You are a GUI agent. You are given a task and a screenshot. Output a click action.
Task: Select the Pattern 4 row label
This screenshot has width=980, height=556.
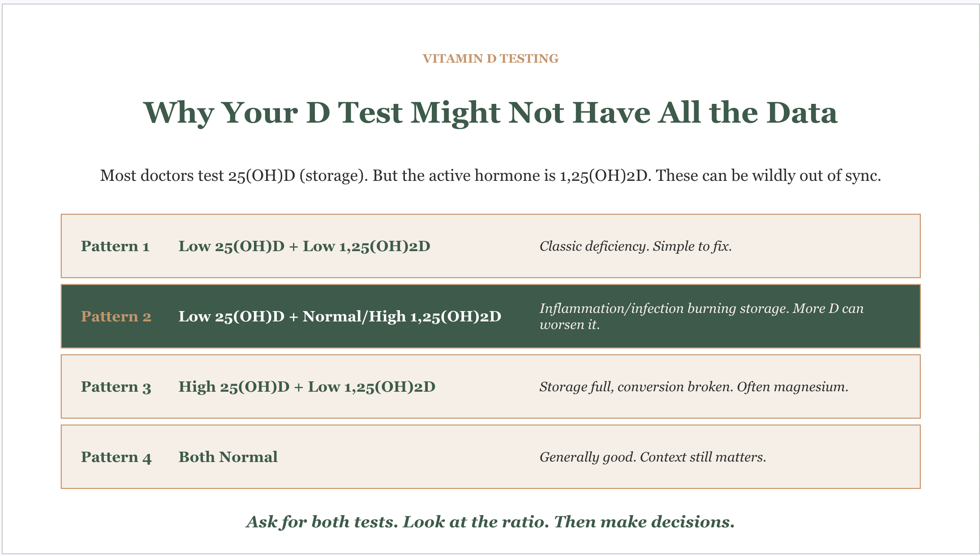coord(116,457)
